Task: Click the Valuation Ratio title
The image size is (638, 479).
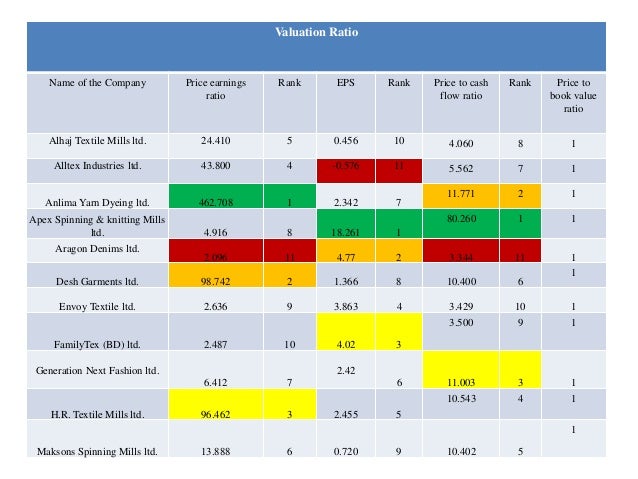Action: pos(317,32)
